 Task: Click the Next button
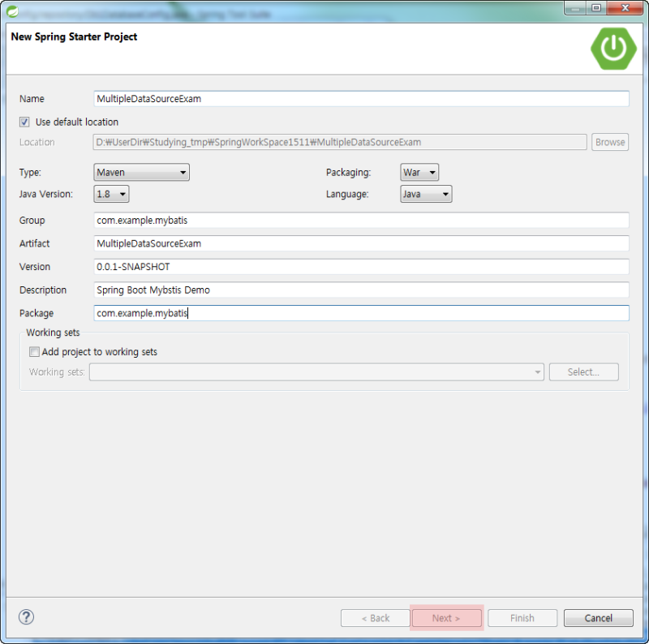447,618
